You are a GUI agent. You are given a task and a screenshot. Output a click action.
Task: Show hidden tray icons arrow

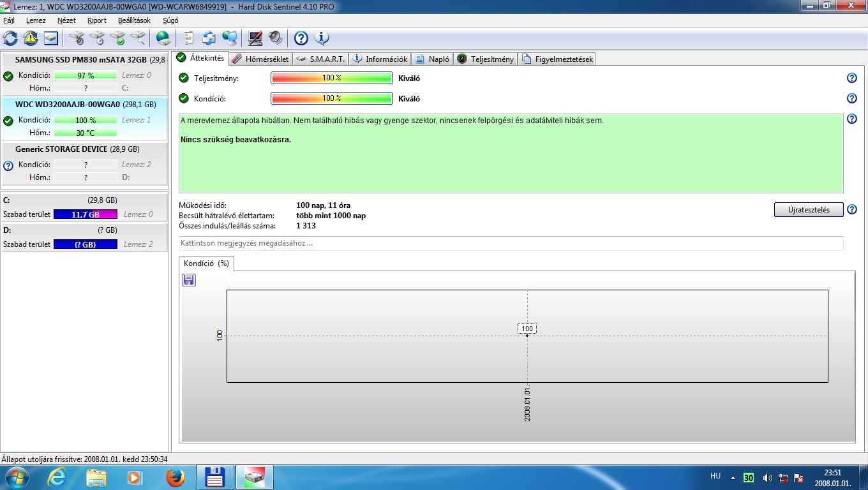(733, 477)
